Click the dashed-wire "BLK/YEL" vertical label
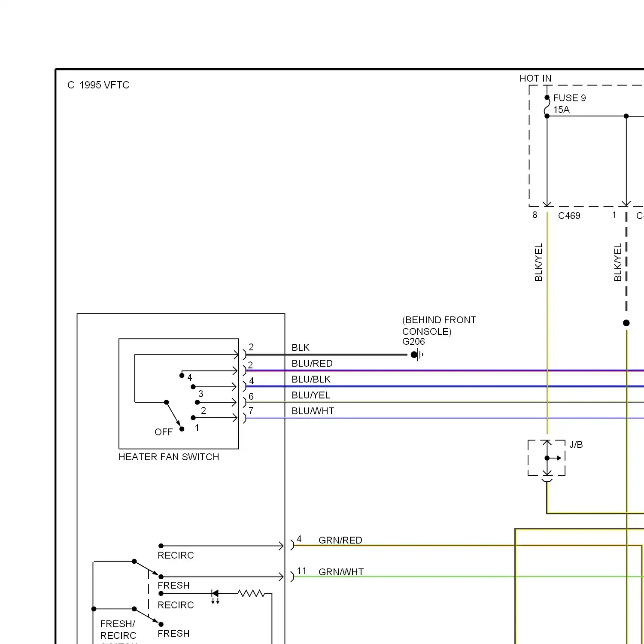Image resolution: width=644 pixels, height=644 pixels. tap(618, 262)
